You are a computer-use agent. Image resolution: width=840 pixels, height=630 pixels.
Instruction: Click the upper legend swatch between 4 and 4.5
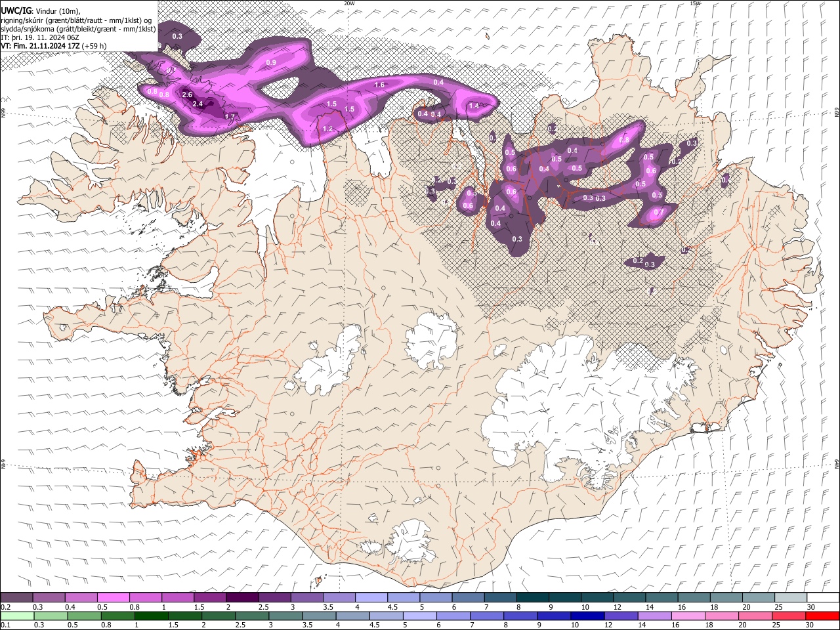point(371,598)
